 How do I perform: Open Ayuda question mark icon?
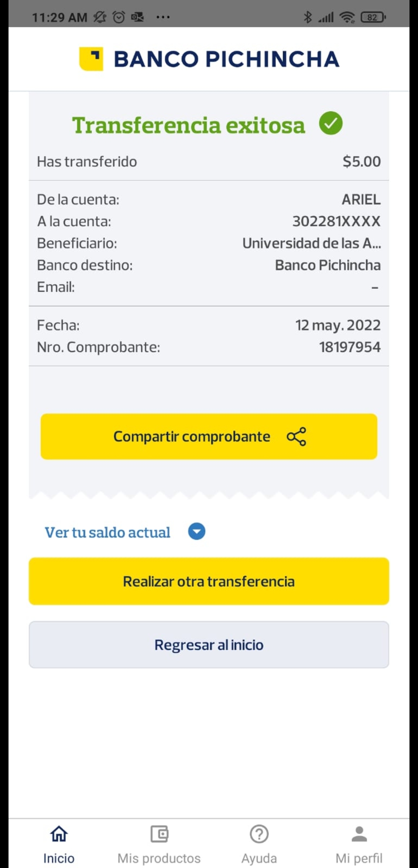[x=259, y=834]
